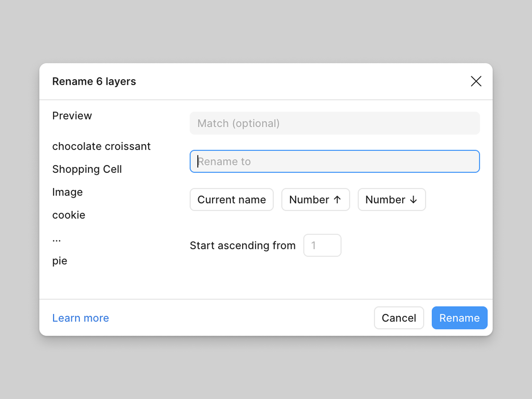
Task: Focus the Rename to field
Action: [x=334, y=161]
